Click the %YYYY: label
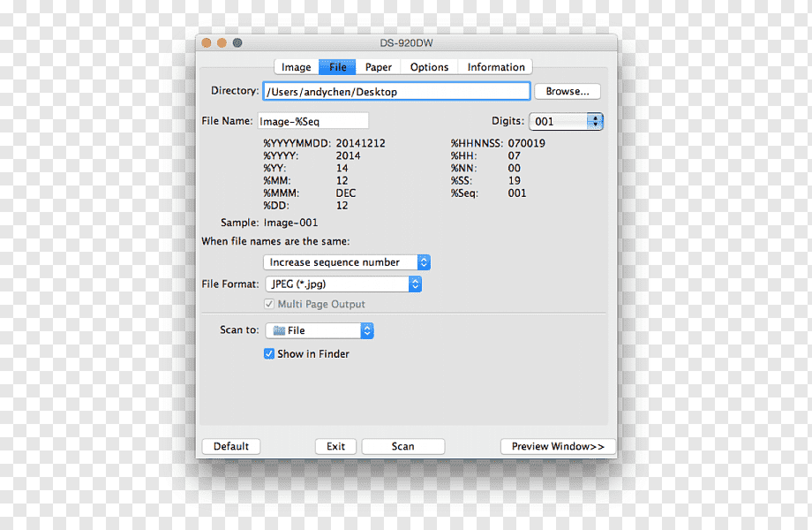Screen dimensions: 812x530 (281, 155)
